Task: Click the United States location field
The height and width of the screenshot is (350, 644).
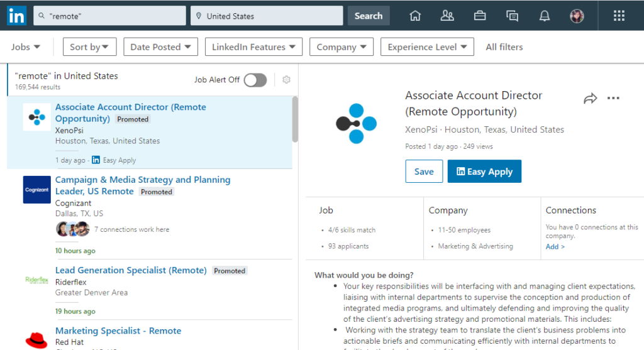Action: pos(267,16)
